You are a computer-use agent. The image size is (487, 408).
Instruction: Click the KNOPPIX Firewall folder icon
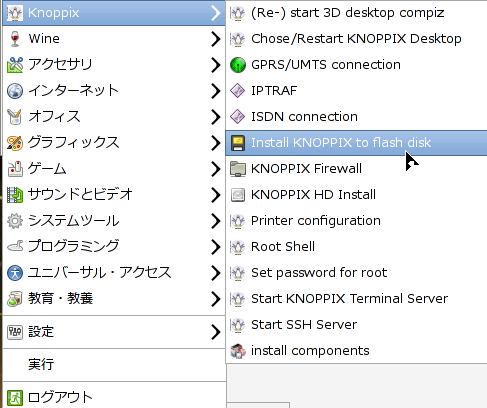238,169
